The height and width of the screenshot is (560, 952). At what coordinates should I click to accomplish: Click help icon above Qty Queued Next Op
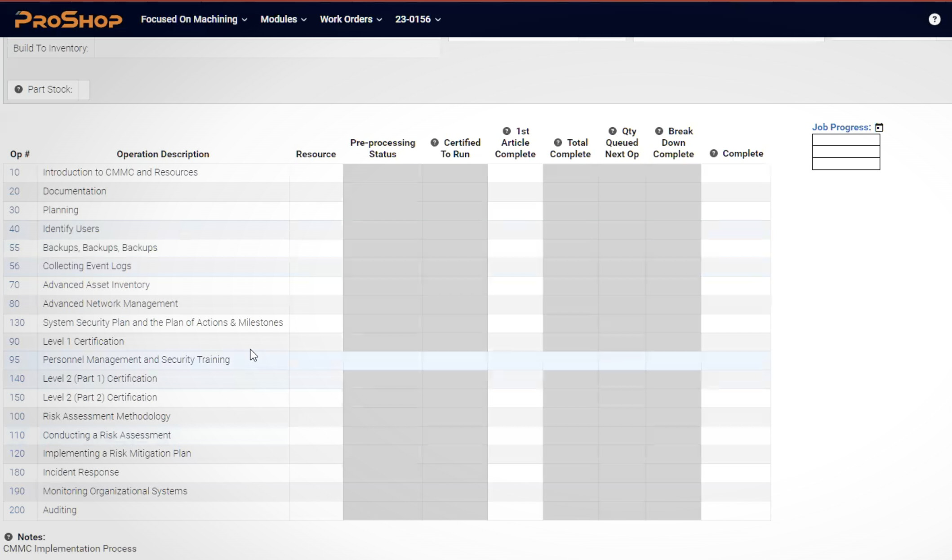612,131
